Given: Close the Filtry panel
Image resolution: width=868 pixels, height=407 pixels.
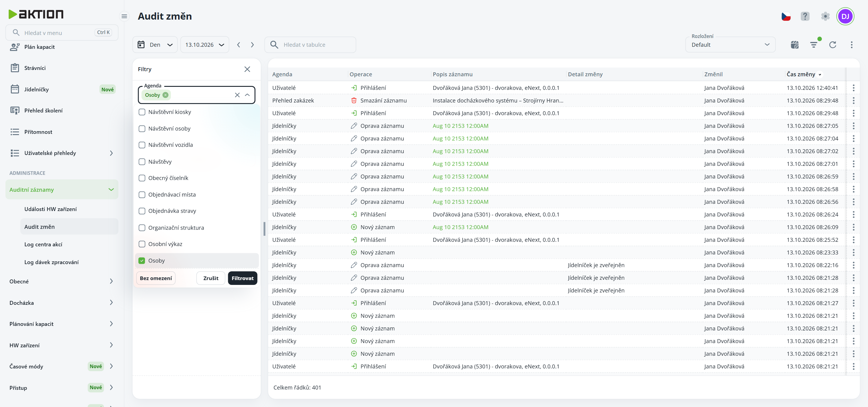Looking at the screenshot, I should (x=247, y=69).
